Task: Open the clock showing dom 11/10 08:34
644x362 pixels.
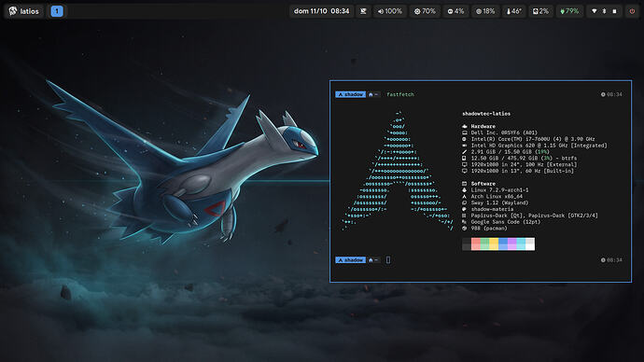Action: [x=321, y=11]
